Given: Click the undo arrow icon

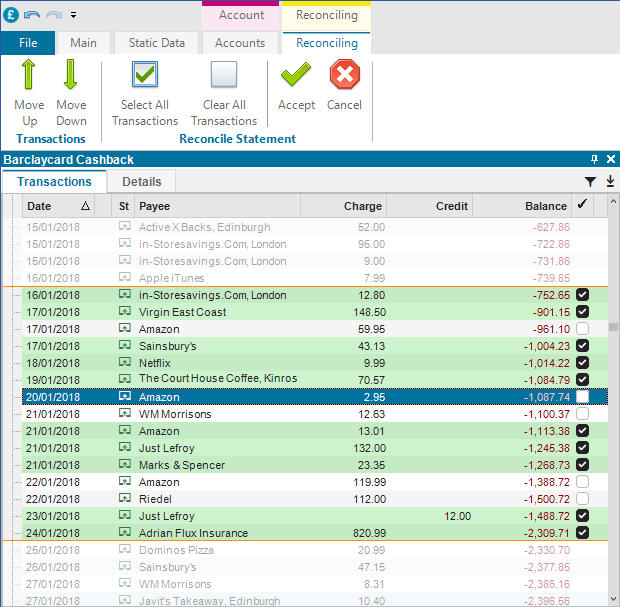Looking at the screenshot, I should pos(32,15).
